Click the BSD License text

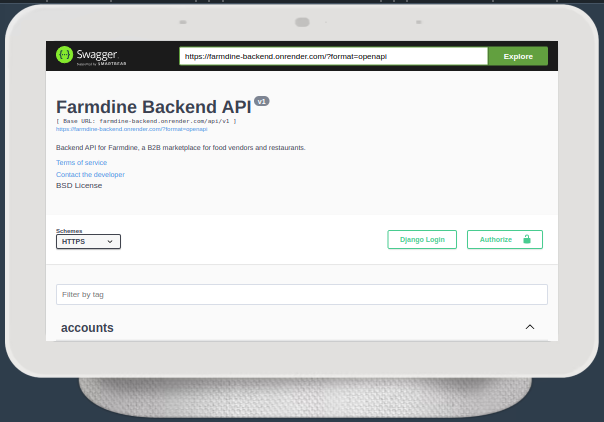tap(79, 186)
